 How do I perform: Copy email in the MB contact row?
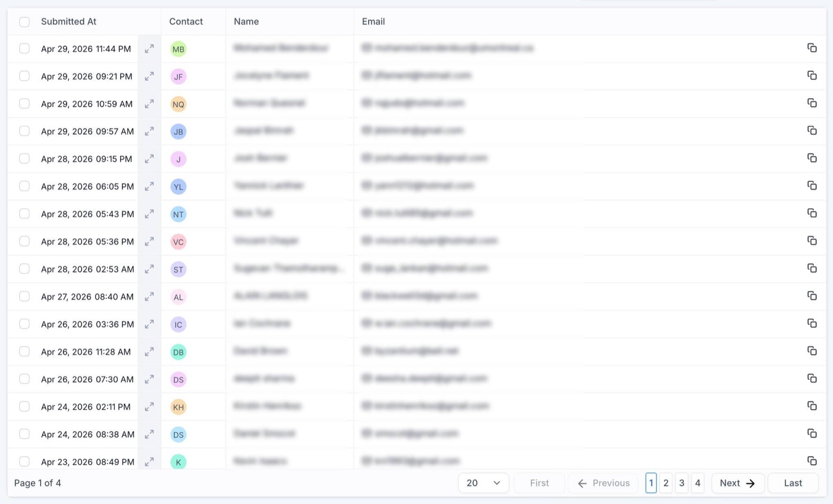click(812, 48)
